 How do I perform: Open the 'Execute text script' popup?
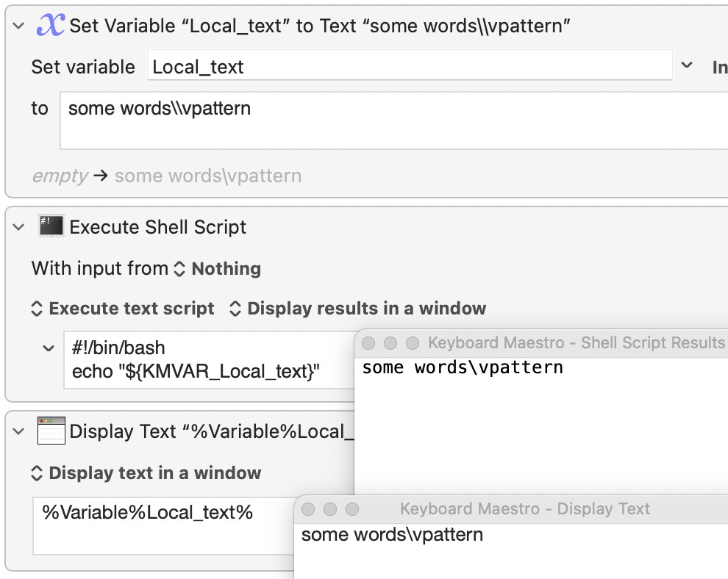click(x=123, y=309)
